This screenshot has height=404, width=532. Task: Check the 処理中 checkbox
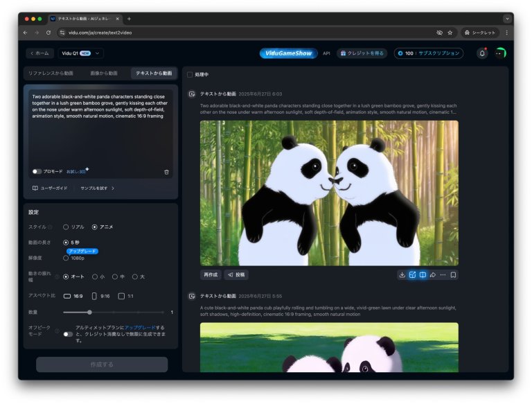point(190,74)
